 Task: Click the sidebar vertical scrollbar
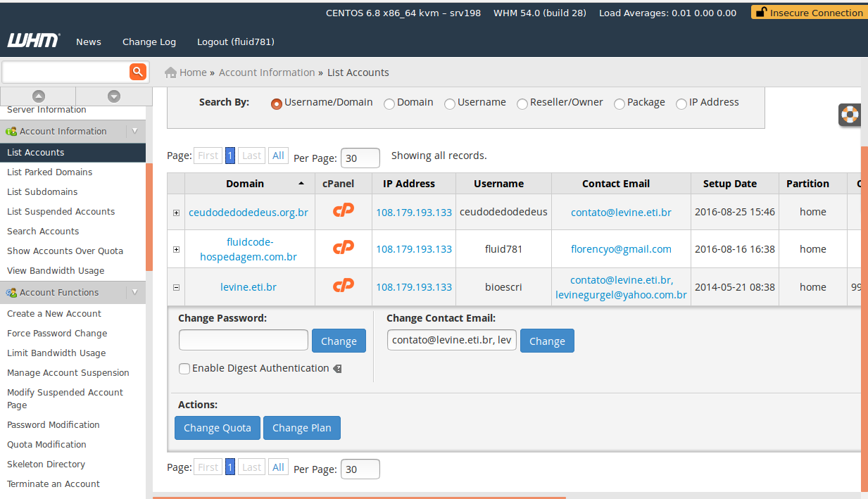point(149,217)
